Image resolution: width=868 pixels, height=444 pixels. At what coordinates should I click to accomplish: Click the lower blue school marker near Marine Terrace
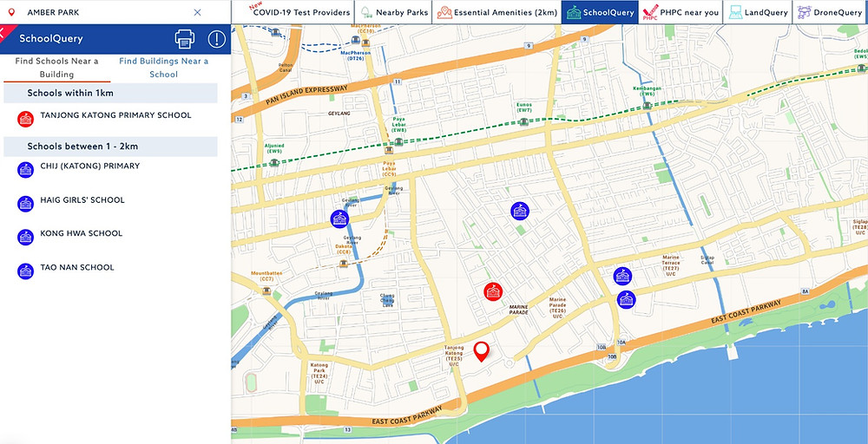626,300
